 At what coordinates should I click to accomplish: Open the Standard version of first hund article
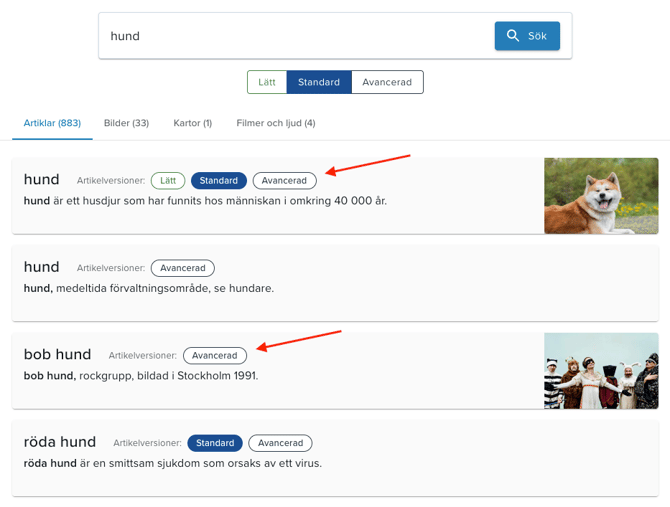tap(219, 181)
